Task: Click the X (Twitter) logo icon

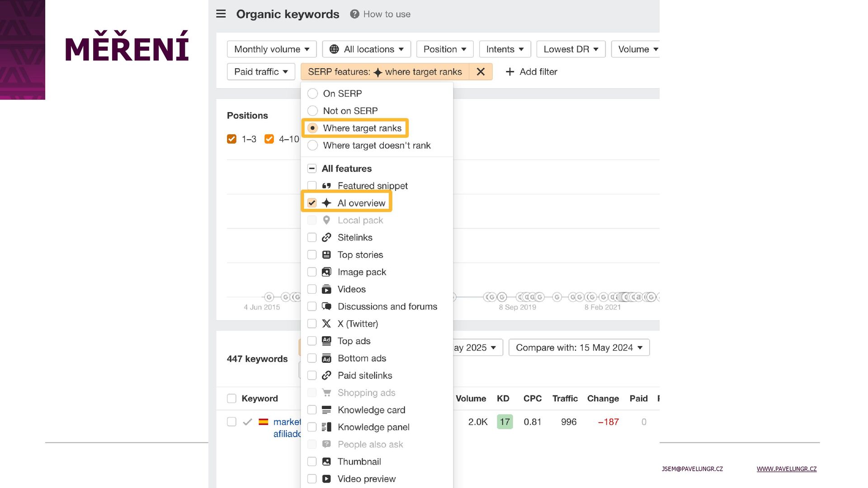Action: pyautogui.click(x=326, y=324)
